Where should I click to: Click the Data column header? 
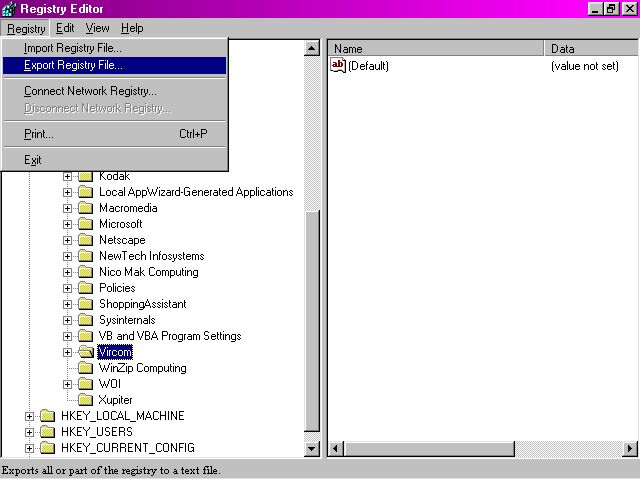(x=591, y=49)
